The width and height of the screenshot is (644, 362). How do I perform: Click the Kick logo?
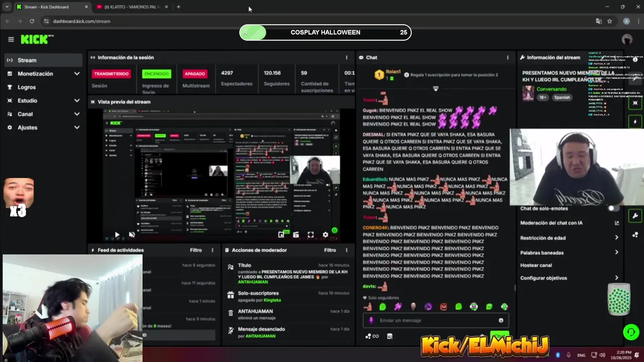click(x=37, y=39)
